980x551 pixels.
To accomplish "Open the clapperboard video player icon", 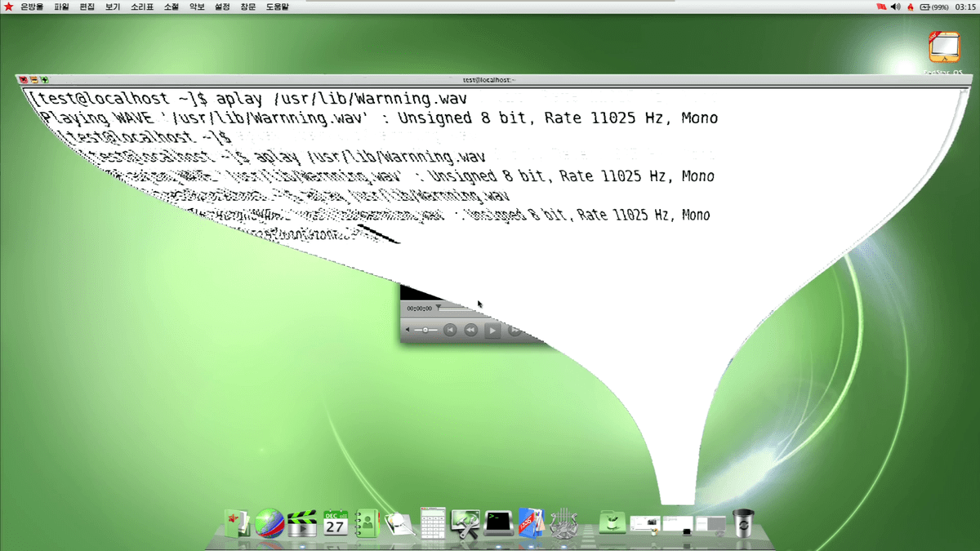I will click(302, 522).
